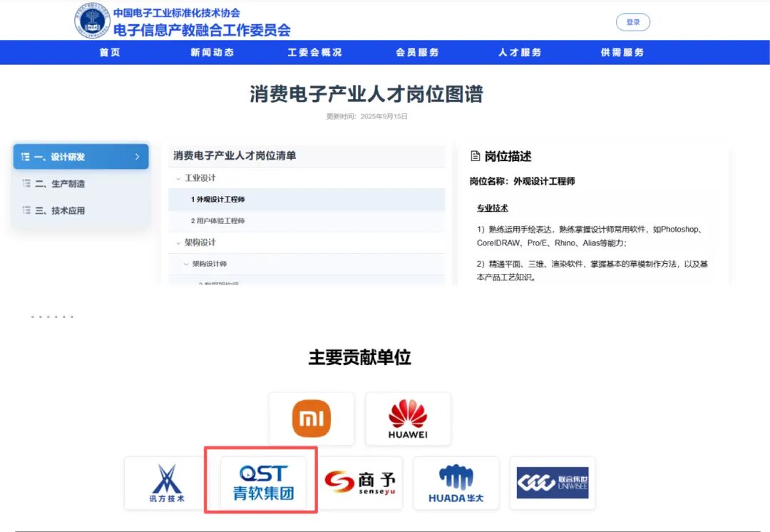Go to 人才服务 in navigation bar
The width and height of the screenshot is (770, 532).
520,52
